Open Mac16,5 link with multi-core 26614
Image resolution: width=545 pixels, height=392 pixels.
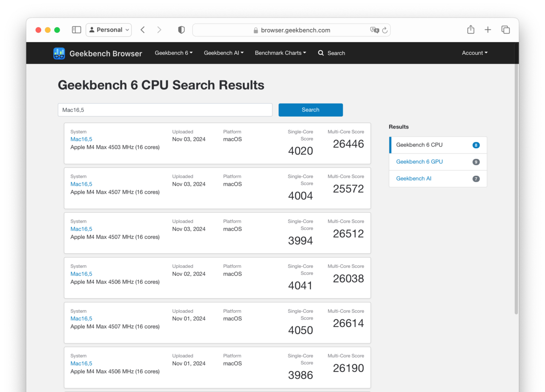[81, 318]
